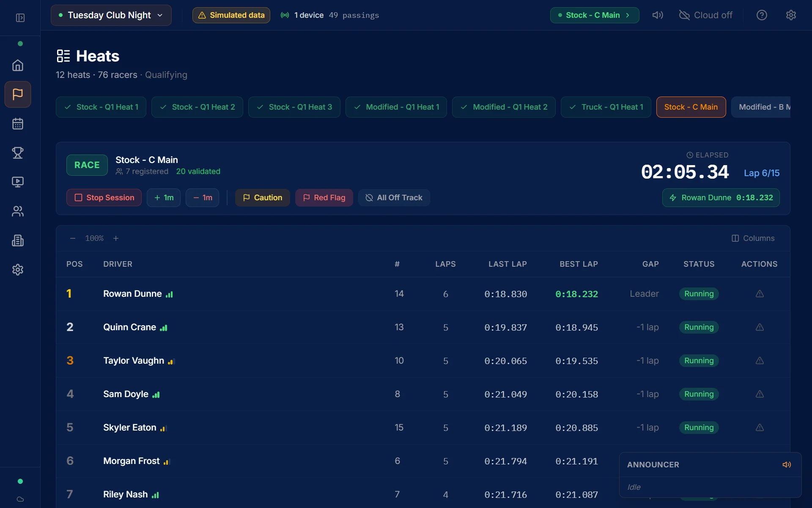
Task: Subtract one minute with − 1m
Action: [202, 198]
